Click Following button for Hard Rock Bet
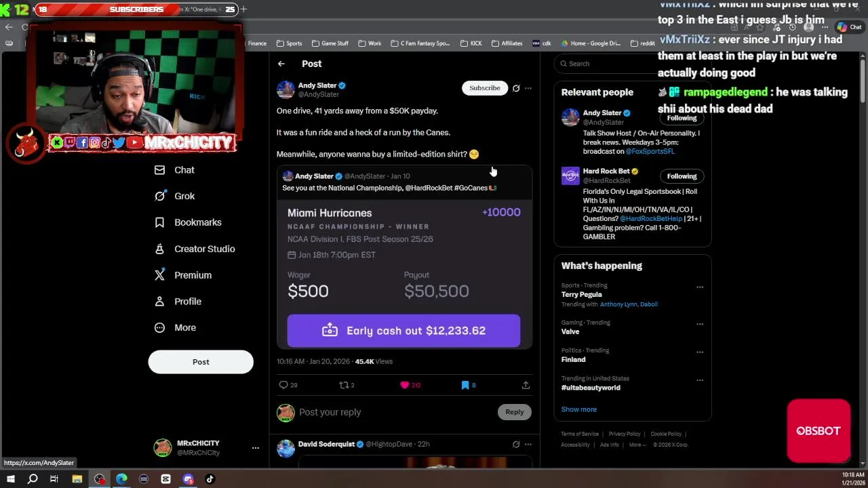This screenshot has height=488, width=868. 682,176
